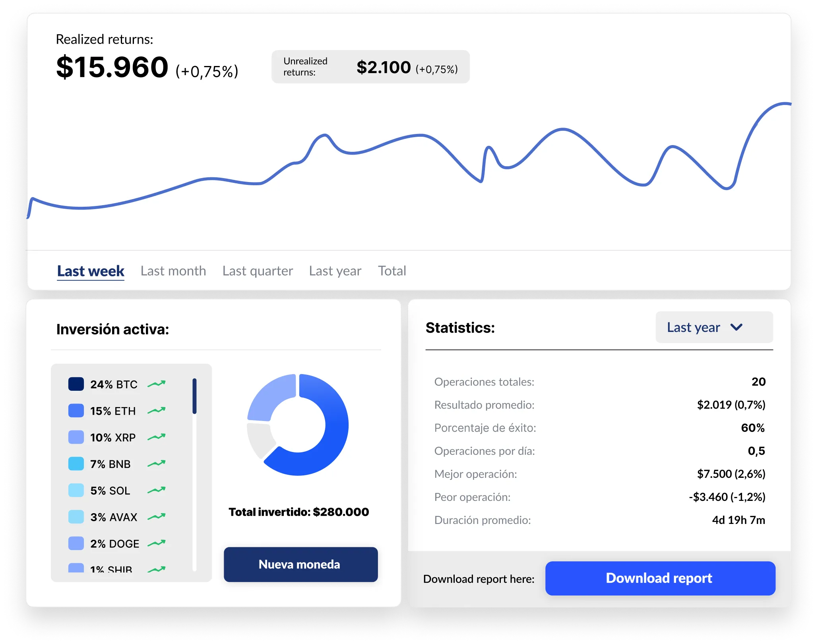The image size is (816, 644).
Task: Select the Total returns tab
Action: (392, 270)
